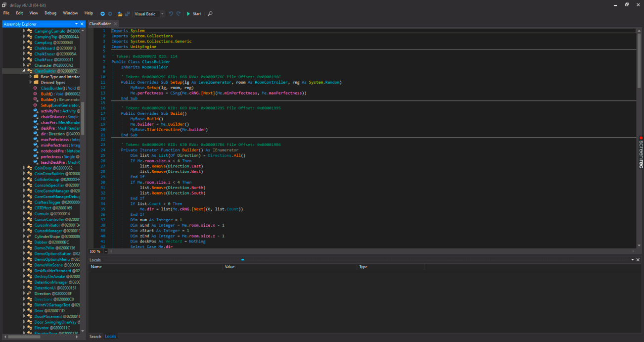Collapse the ClassBuilder tree node
The image size is (644, 342).
24,71
